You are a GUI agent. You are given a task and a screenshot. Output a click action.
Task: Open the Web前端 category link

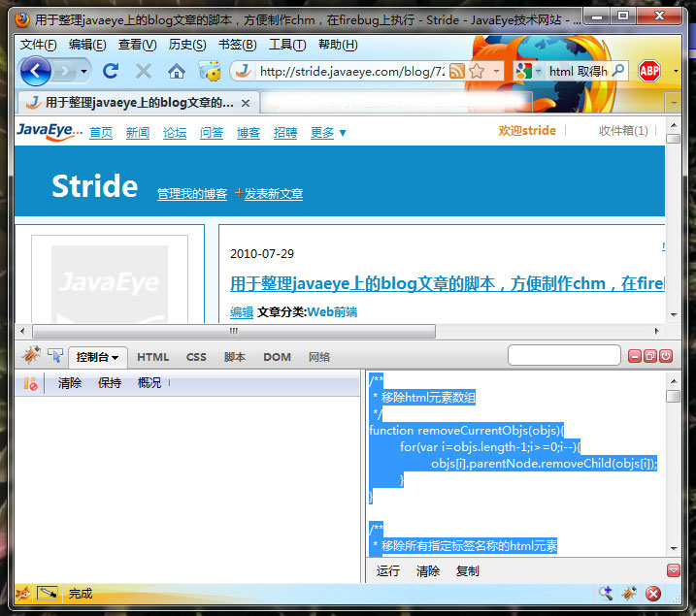(332, 311)
